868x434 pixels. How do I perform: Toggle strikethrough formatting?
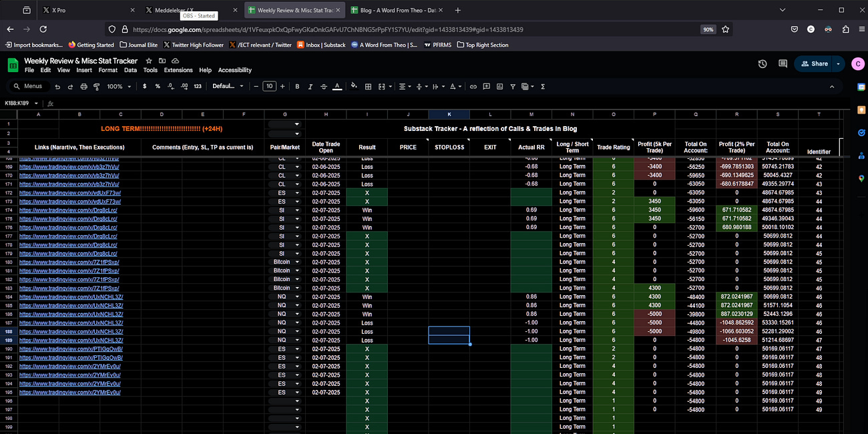tap(324, 86)
